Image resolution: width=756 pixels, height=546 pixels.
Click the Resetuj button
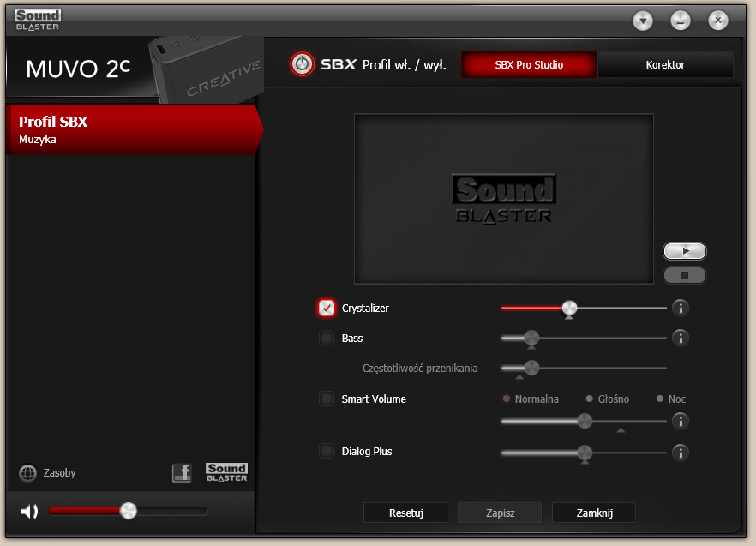pos(405,513)
